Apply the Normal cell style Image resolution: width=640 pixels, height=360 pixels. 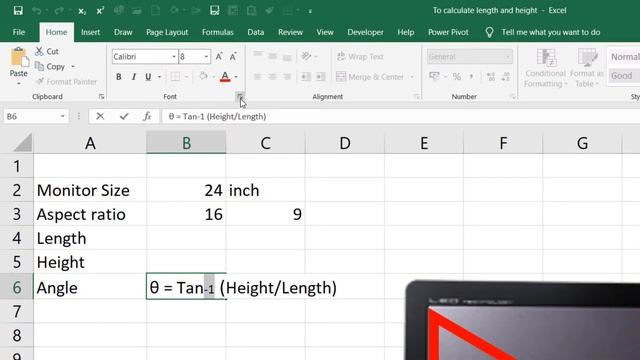click(624, 57)
